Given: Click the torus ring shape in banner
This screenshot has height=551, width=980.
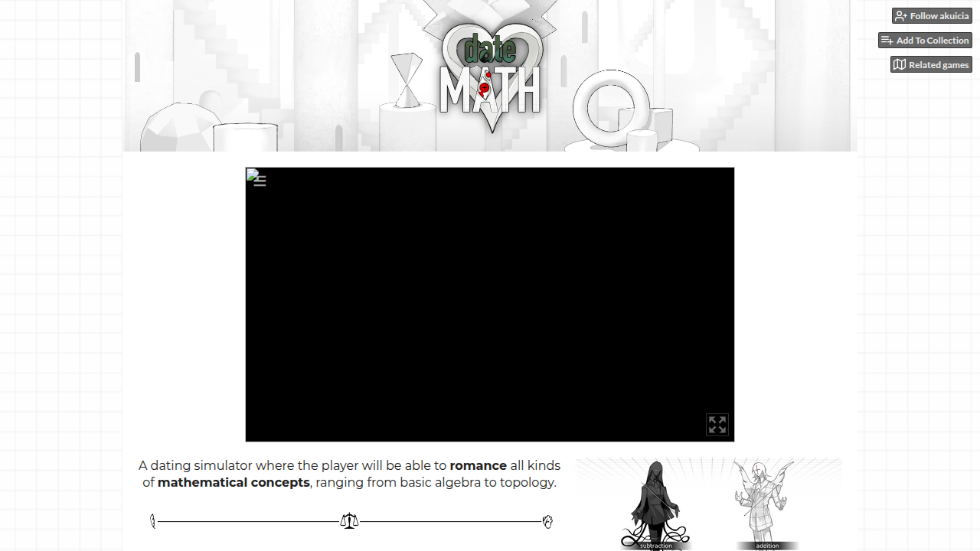Looking at the screenshot, I should click(x=611, y=108).
